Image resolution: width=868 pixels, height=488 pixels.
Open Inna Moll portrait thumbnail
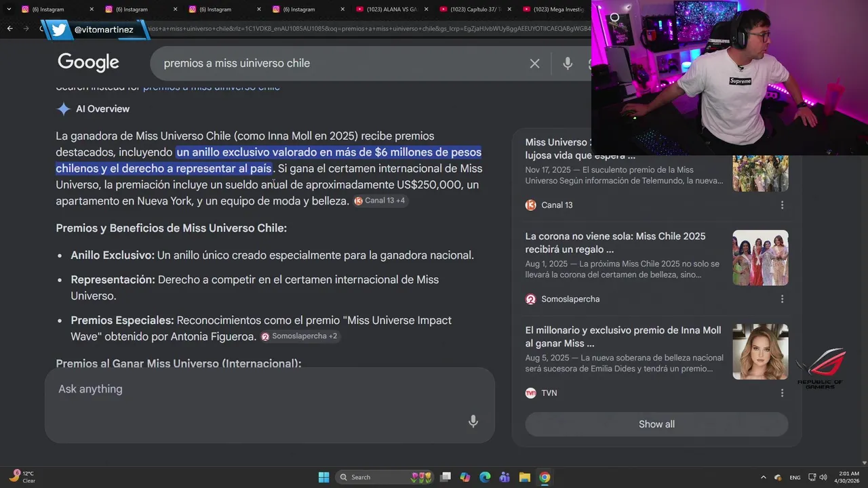[x=760, y=352]
